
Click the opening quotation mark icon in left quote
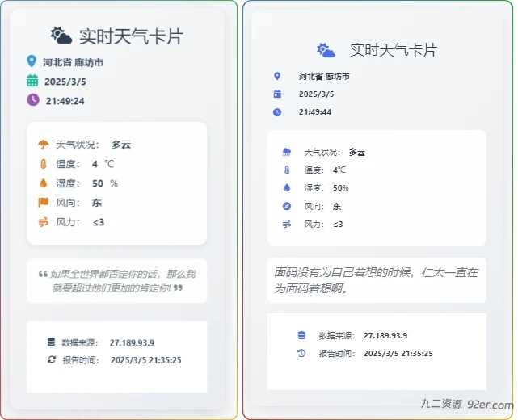(x=43, y=274)
